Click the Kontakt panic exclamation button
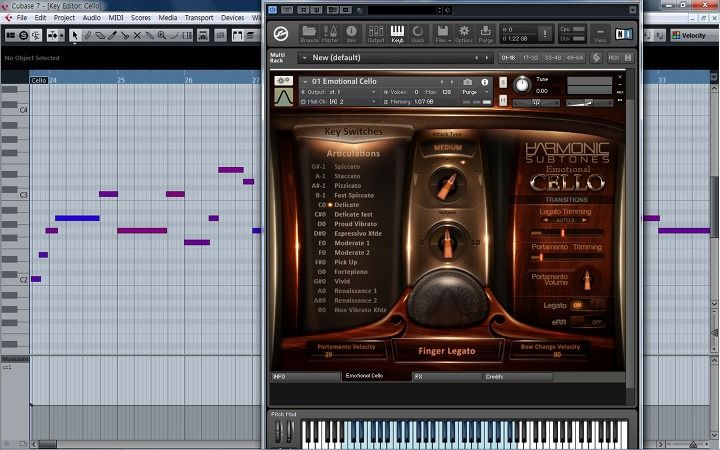The image size is (720, 450). pos(545,34)
